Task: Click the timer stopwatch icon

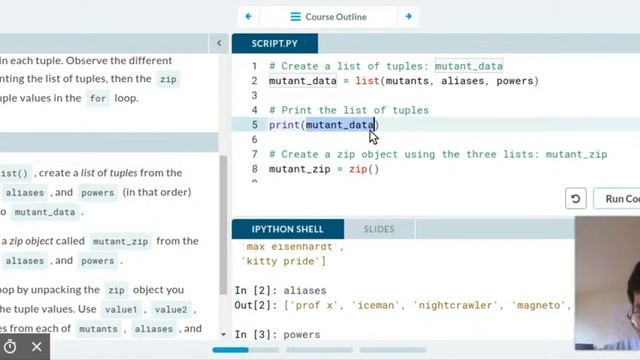Action: (x=10, y=347)
